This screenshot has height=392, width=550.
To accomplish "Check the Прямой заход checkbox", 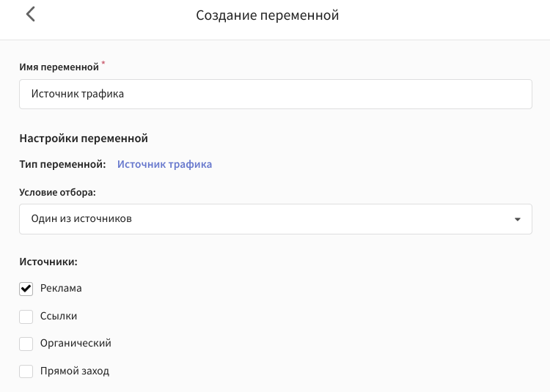I will pos(26,371).
